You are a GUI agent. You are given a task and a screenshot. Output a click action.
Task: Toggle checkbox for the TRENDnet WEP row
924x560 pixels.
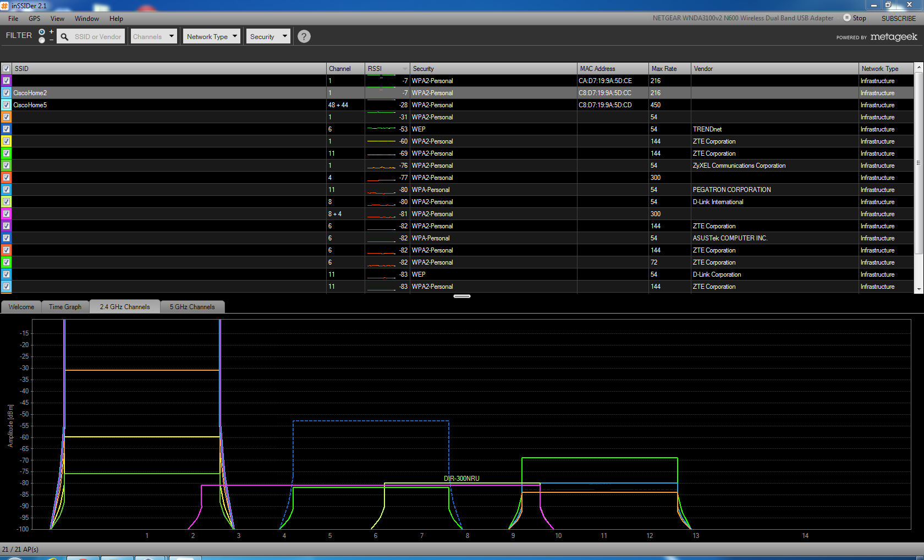tap(7, 129)
